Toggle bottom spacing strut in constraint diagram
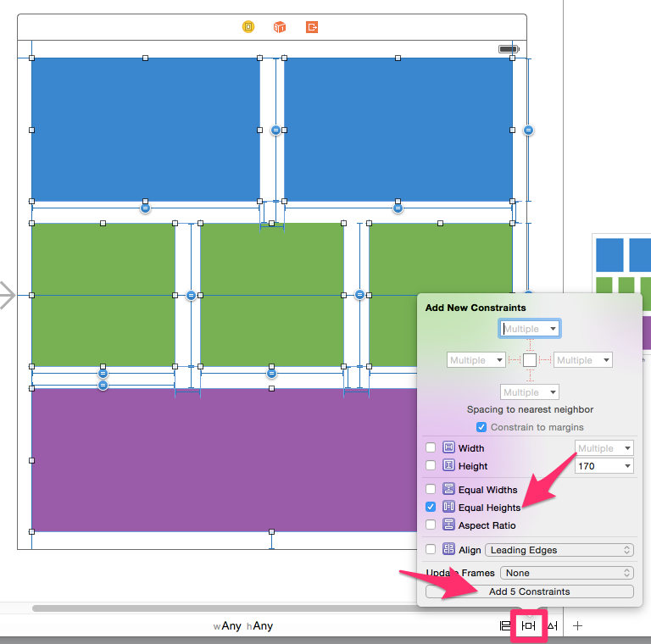This screenshot has height=644, width=651. (x=530, y=375)
